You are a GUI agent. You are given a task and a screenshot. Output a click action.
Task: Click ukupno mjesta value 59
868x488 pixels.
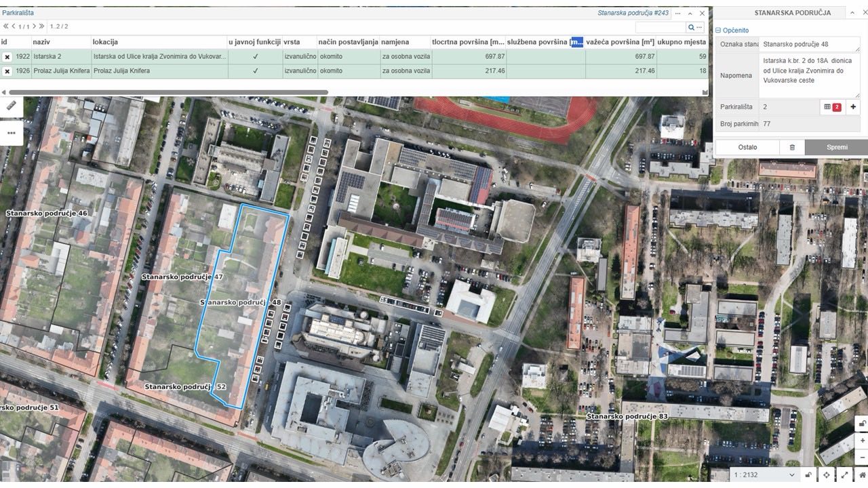pyautogui.click(x=702, y=56)
